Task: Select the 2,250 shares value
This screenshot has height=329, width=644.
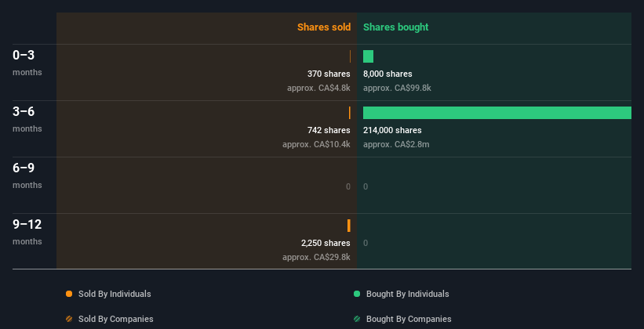Action: (x=326, y=243)
